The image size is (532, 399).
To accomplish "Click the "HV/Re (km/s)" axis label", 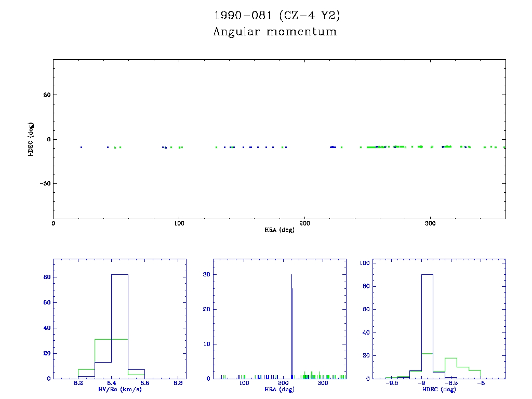I will (x=120, y=390).
